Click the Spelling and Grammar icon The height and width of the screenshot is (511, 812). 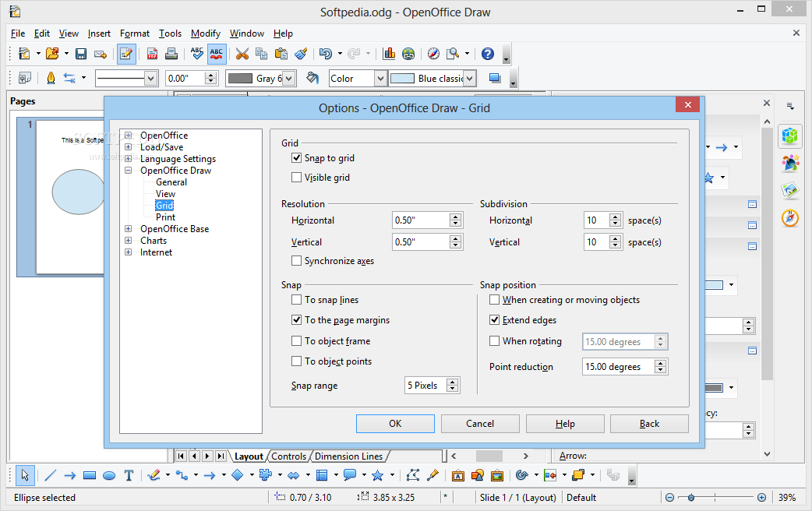[x=197, y=54]
